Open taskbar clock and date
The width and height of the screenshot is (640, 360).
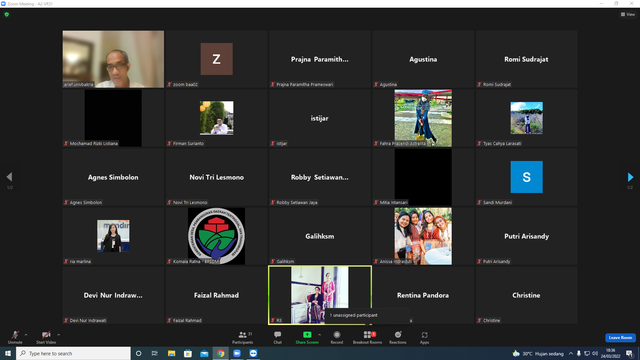pos(611,353)
